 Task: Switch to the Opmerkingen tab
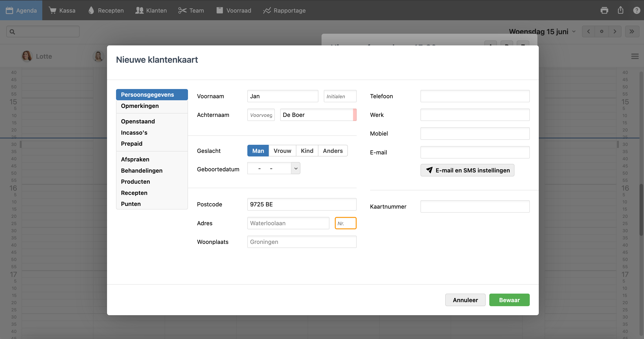(x=140, y=106)
